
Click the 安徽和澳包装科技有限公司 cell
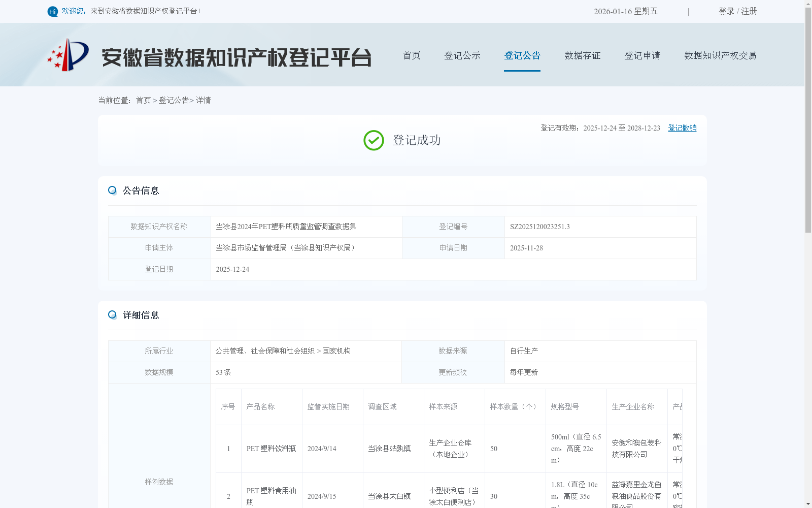pos(637,449)
